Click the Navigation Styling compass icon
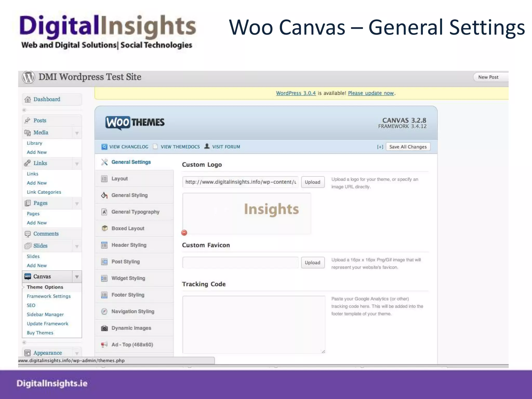 point(104,311)
